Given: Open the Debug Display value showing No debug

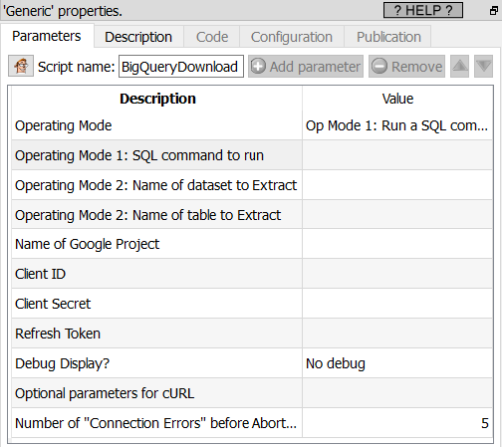Looking at the screenshot, I should tap(397, 363).
